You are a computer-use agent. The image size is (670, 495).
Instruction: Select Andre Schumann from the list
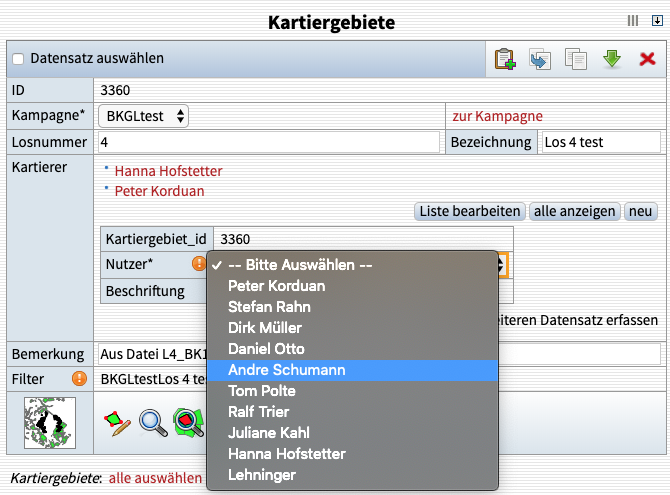pyautogui.click(x=353, y=370)
